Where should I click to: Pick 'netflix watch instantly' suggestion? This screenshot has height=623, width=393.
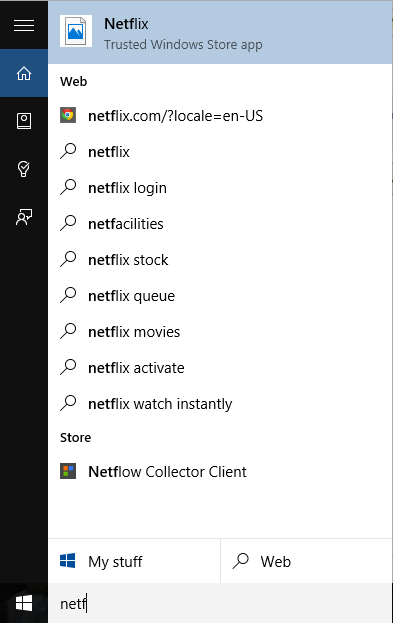tap(220, 404)
